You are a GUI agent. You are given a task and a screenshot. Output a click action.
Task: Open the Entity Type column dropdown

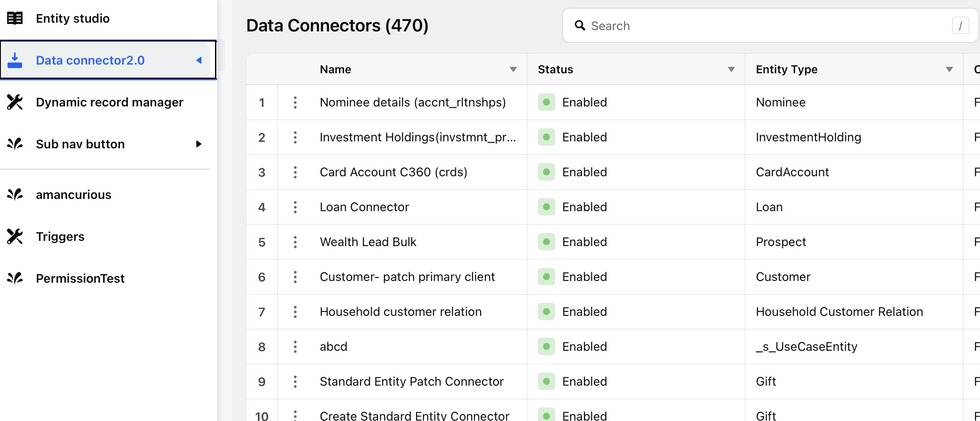click(x=949, y=69)
